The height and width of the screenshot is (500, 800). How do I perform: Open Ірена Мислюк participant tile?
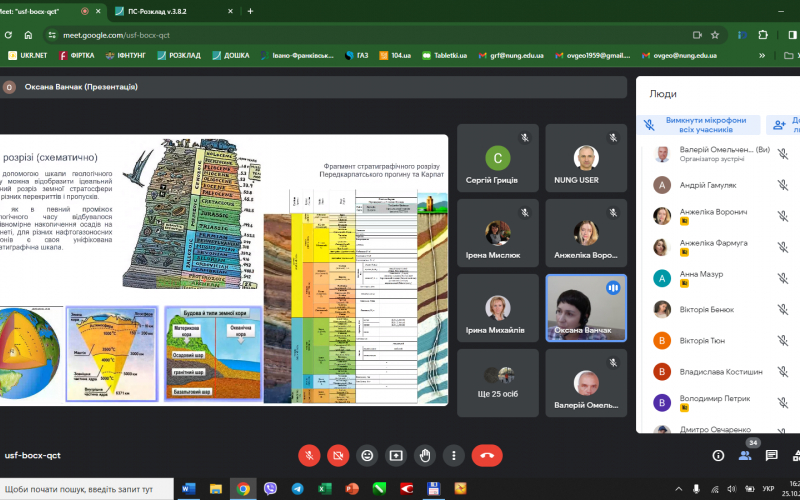click(x=497, y=233)
